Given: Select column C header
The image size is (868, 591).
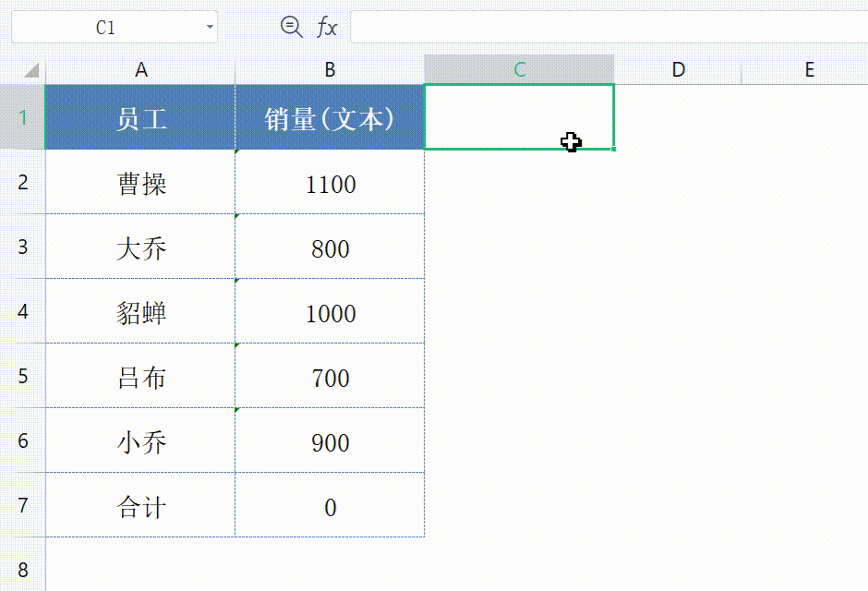Looking at the screenshot, I should (x=519, y=70).
